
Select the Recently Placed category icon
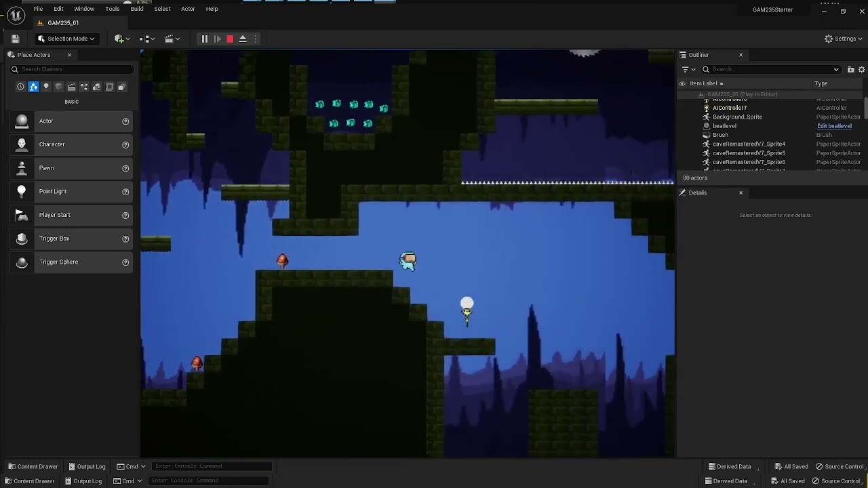[x=20, y=87]
